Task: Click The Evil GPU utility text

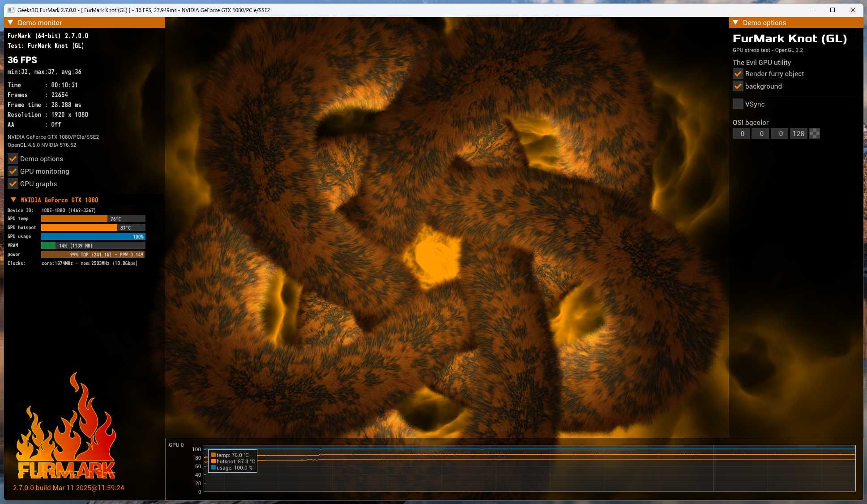Action: pyautogui.click(x=762, y=63)
